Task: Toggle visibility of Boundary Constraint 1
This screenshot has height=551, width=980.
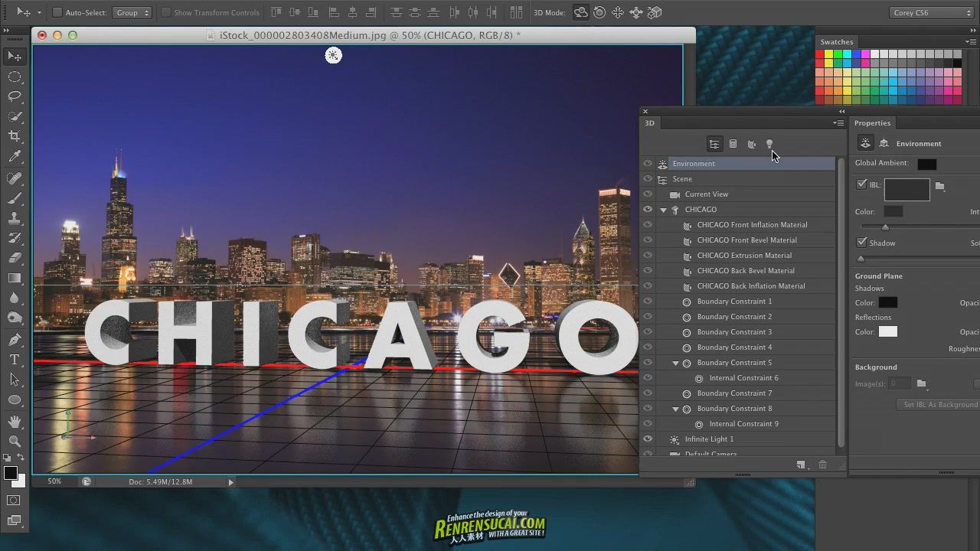Action: coord(648,301)
